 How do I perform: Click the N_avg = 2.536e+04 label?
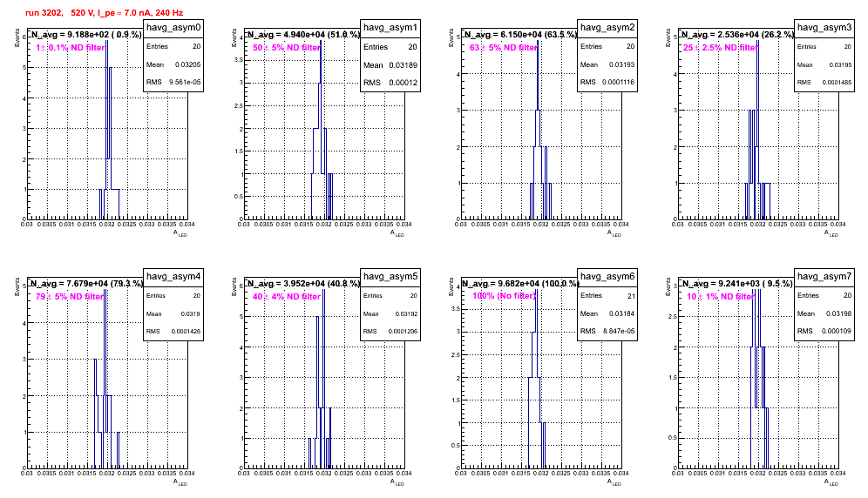click(737, 34)
